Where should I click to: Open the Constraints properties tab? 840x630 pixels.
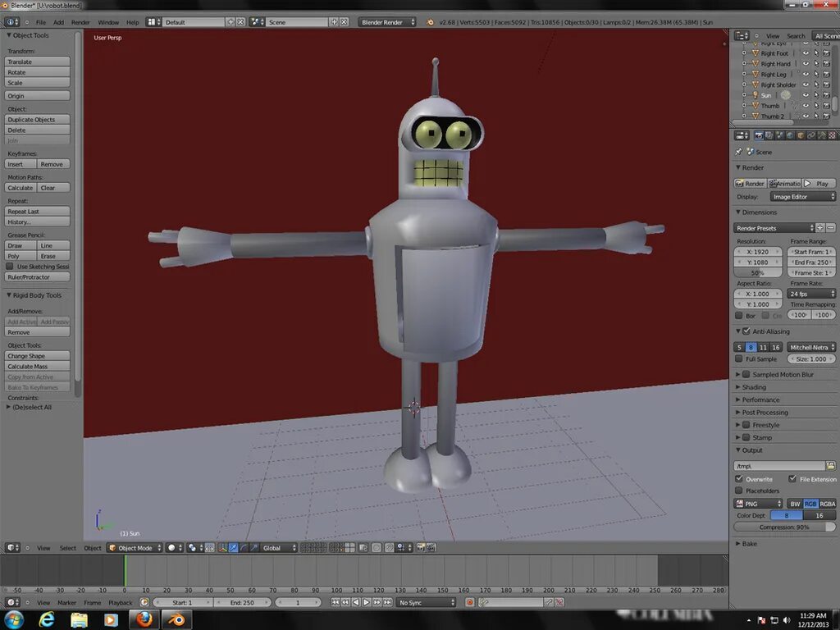tap(811, 135)
